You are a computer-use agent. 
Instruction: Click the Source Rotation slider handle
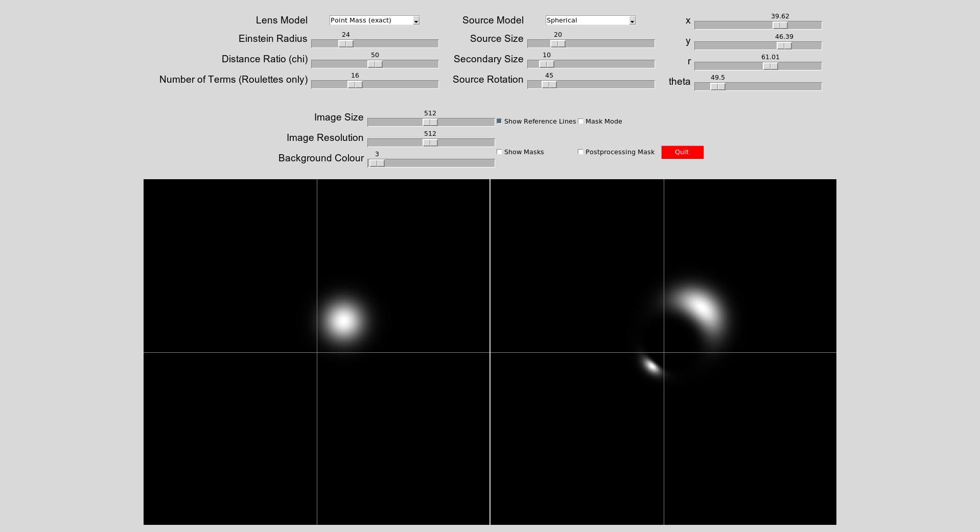point(549,85)
